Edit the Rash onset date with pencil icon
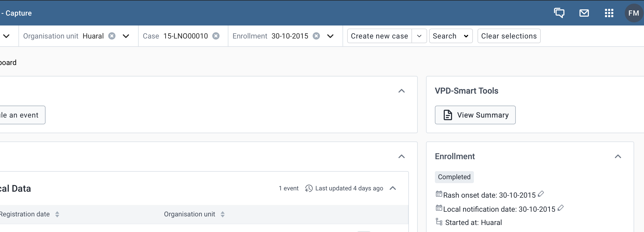This screenshot has height=232, width=644. 540,194
